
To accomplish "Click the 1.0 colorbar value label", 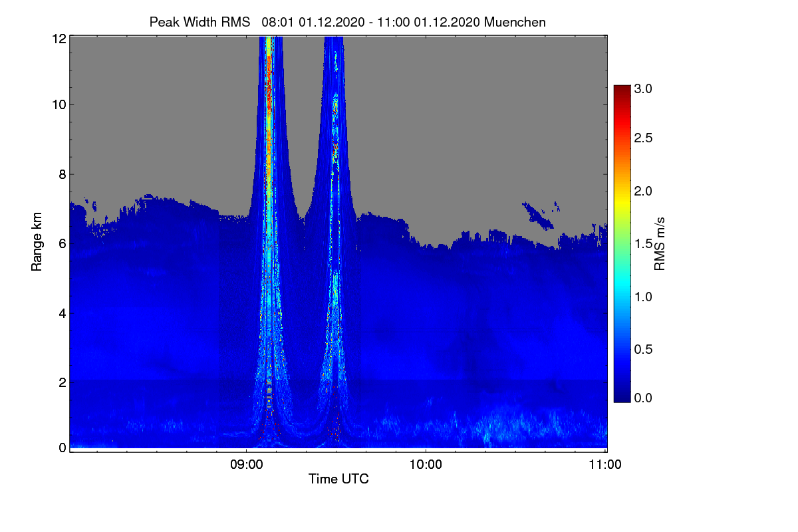I will [643, 296].
